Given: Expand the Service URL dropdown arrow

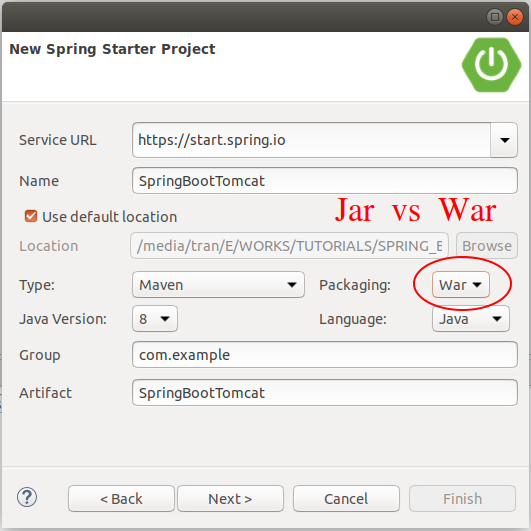Looking at the screenshot, I should click(505, 140).
